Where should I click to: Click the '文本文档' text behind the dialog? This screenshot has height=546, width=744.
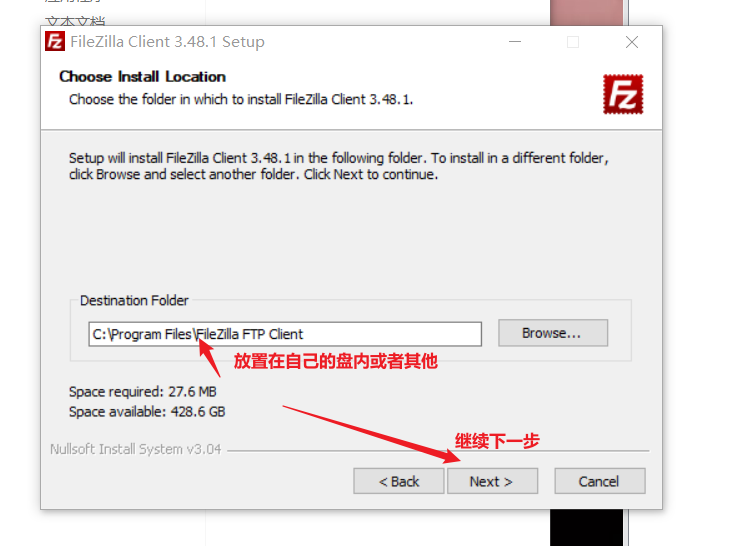pos(75,21)
